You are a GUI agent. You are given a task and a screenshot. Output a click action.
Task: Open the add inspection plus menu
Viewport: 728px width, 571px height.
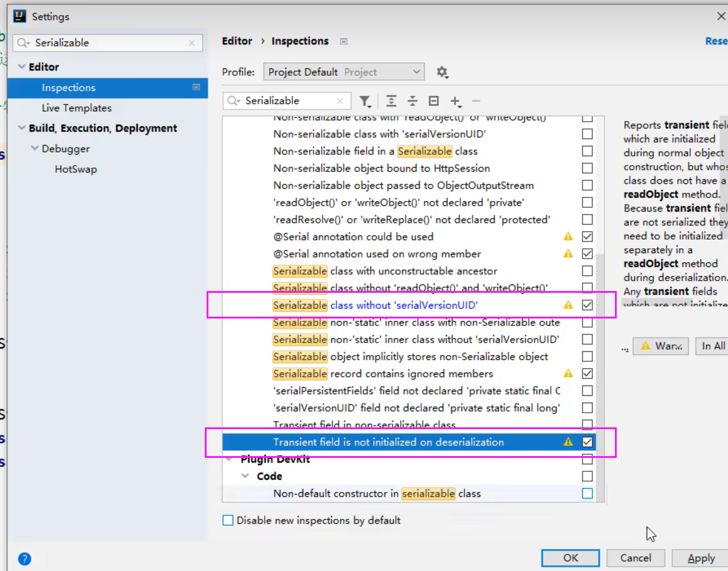point(455,101)
